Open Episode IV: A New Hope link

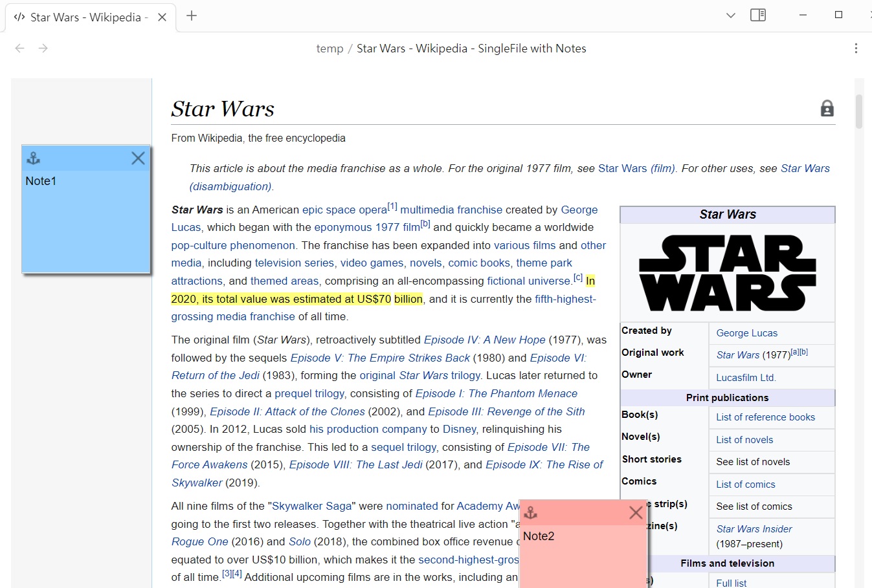(485, 340)
